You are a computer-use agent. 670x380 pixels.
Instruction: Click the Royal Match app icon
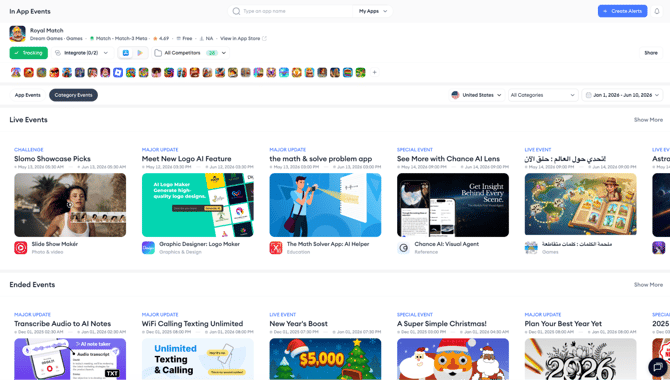(x=18, y=34)
